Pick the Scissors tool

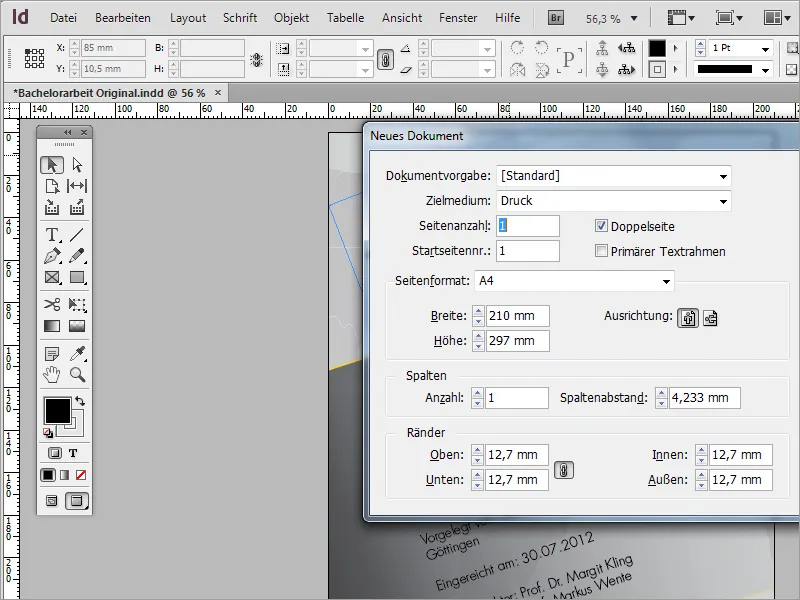(x=52, y=305)
